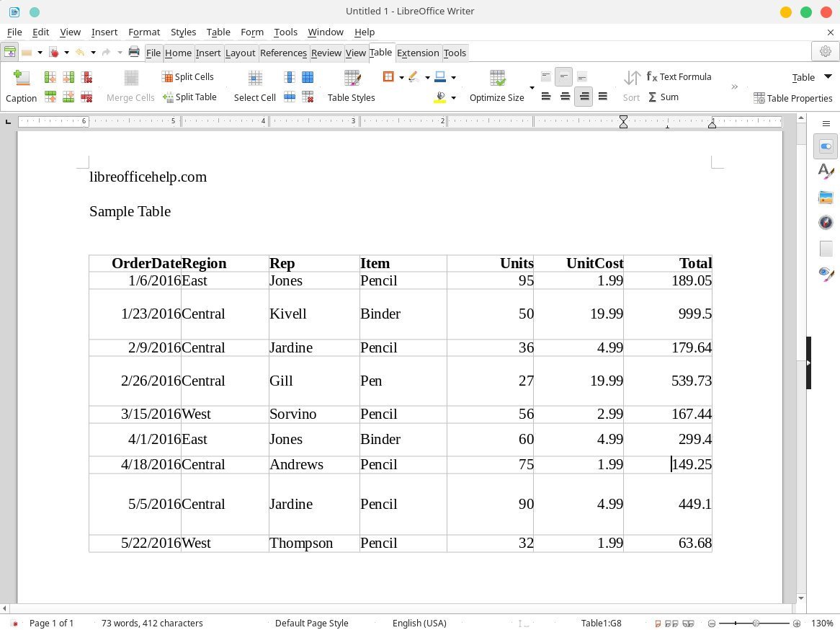This screenshot has width=840, height=630.
Task: Click the Table Styles icon
Action: tap(352, 78)
